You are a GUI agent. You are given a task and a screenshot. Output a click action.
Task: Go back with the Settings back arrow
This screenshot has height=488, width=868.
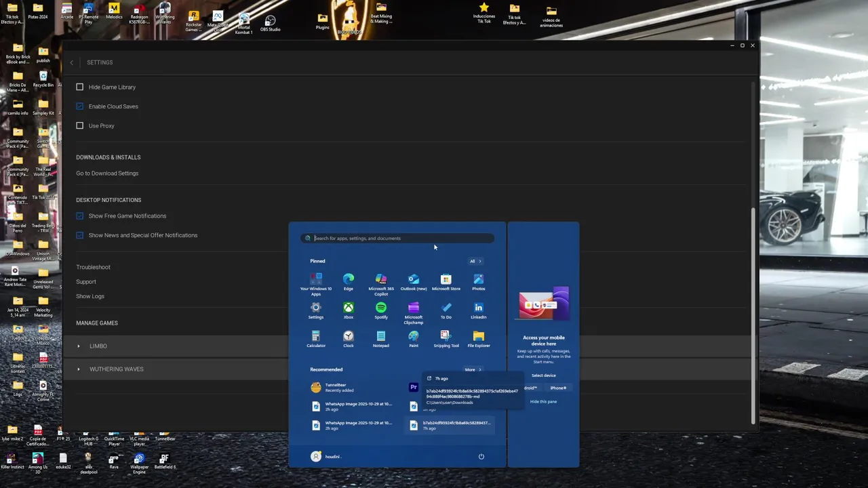tap(72, 62)
